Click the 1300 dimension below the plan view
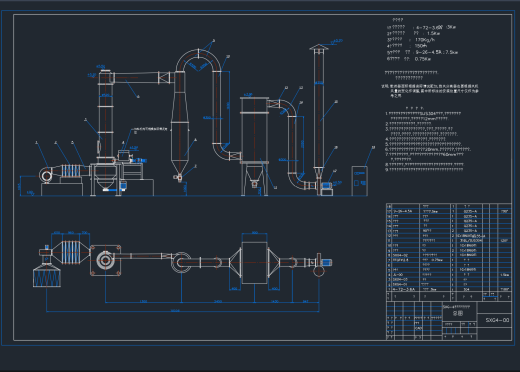520x372 pixels. [143, 301]
